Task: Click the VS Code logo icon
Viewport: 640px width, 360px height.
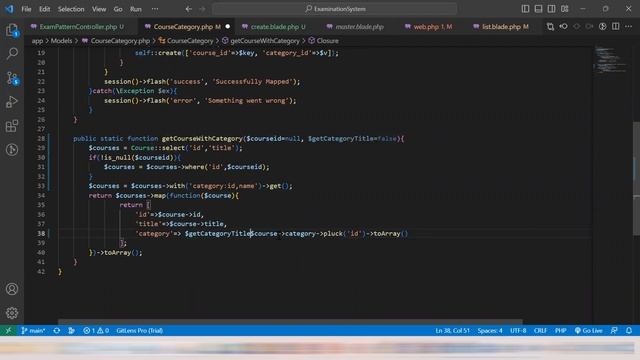Action: pyautogui.click(x=9, y=9)
